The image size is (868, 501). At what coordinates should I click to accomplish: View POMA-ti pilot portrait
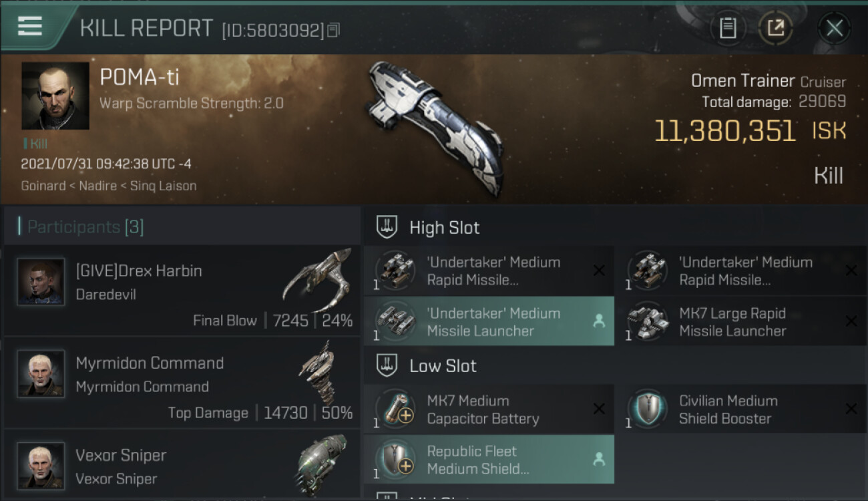(x=55, y=96)
